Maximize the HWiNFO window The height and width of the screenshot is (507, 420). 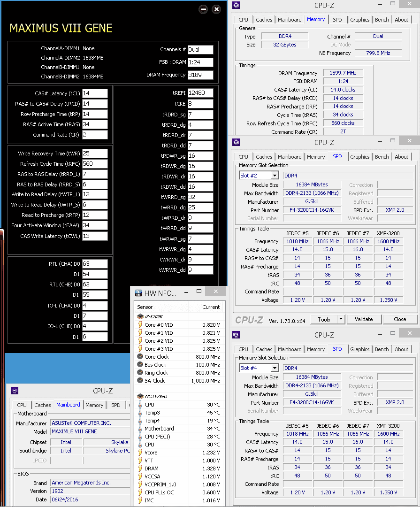[x=199, y=292]
